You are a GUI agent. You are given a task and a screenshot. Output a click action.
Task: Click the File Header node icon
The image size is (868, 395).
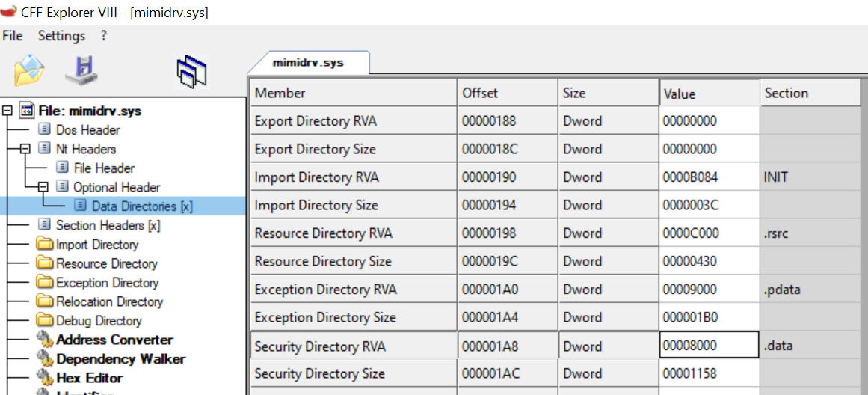click(x=62, y=168)
